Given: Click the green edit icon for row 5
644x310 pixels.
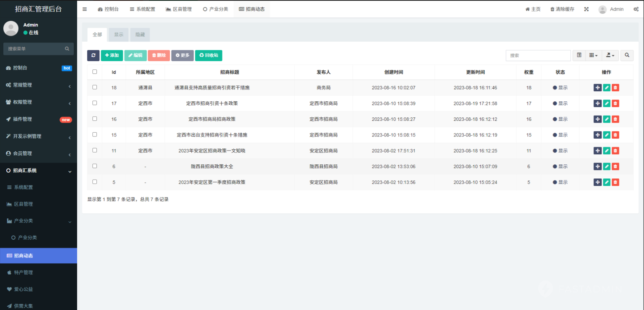Looking at the screenshot, I should (607, 182).
